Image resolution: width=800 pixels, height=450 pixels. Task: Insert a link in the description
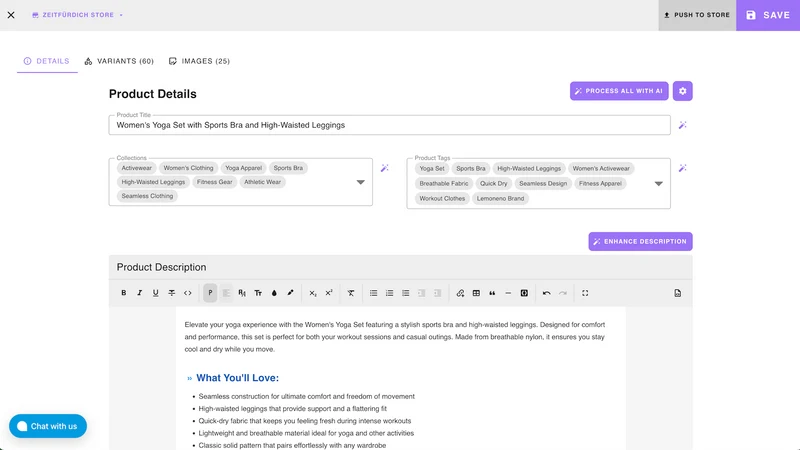pos(460,293)
